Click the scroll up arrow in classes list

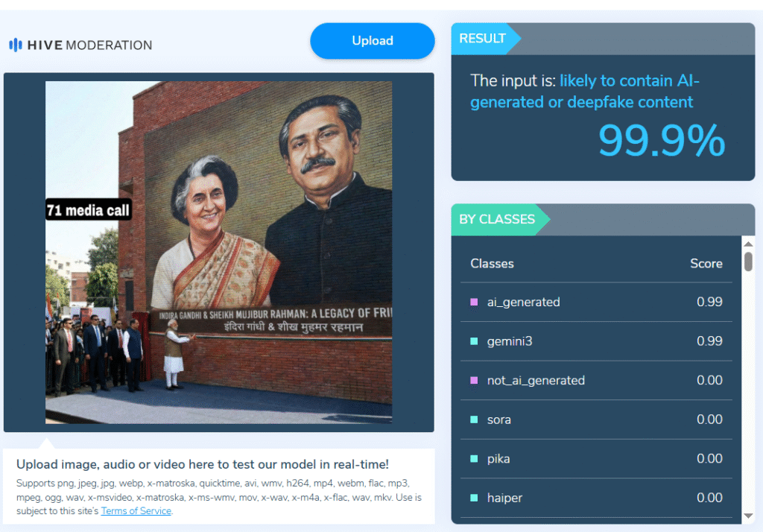pos(748,243)
